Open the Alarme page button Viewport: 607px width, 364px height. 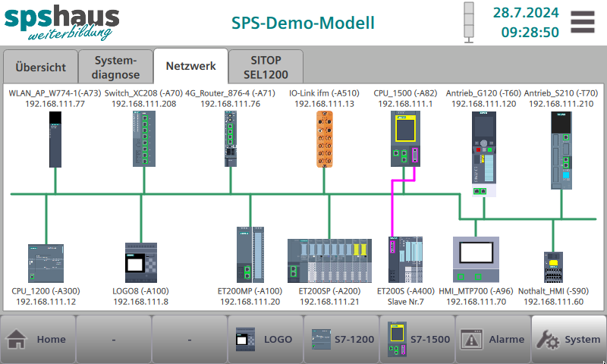[x=492, y=339]
